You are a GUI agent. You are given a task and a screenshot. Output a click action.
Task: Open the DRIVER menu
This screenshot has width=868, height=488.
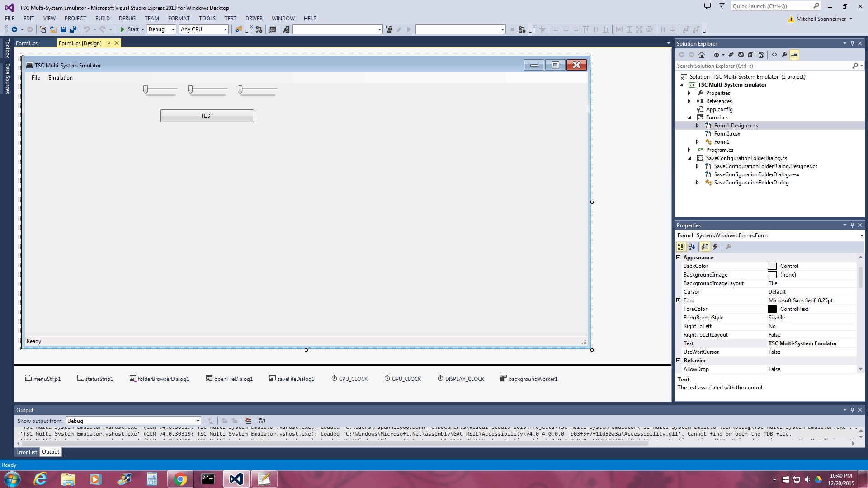(x=254, y=18)
